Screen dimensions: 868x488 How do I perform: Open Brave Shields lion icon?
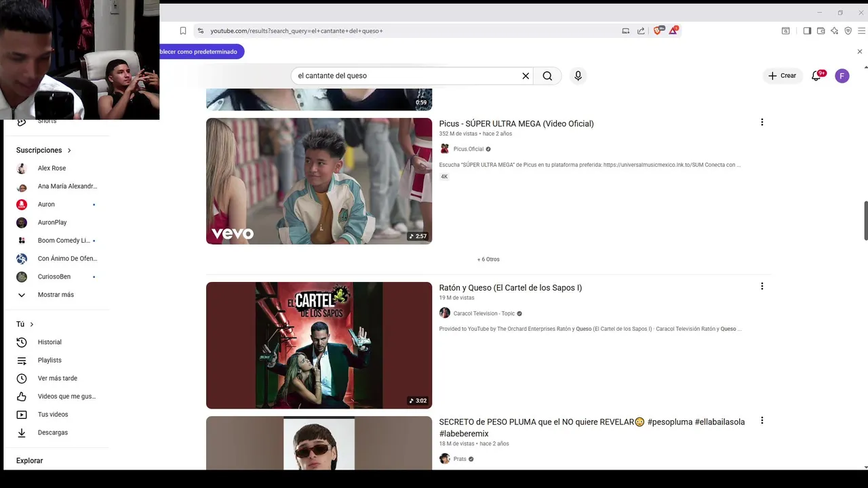tap(658, 30)
